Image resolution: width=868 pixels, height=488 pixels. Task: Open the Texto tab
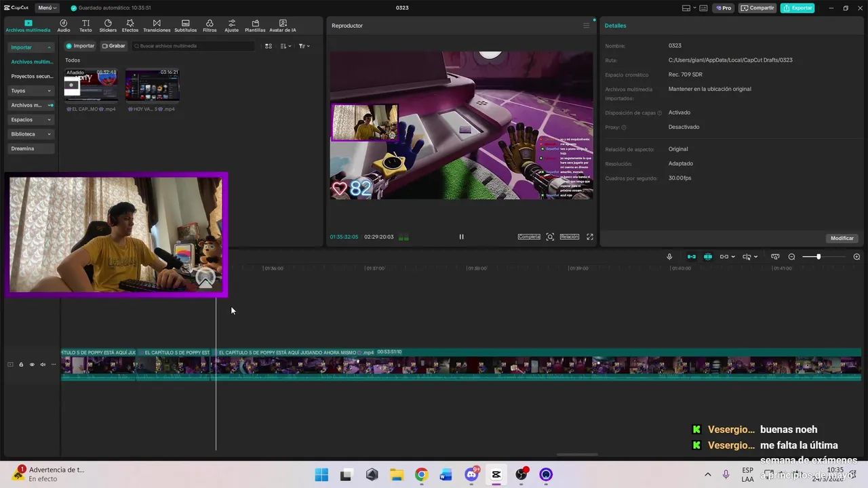coord(85,26)
